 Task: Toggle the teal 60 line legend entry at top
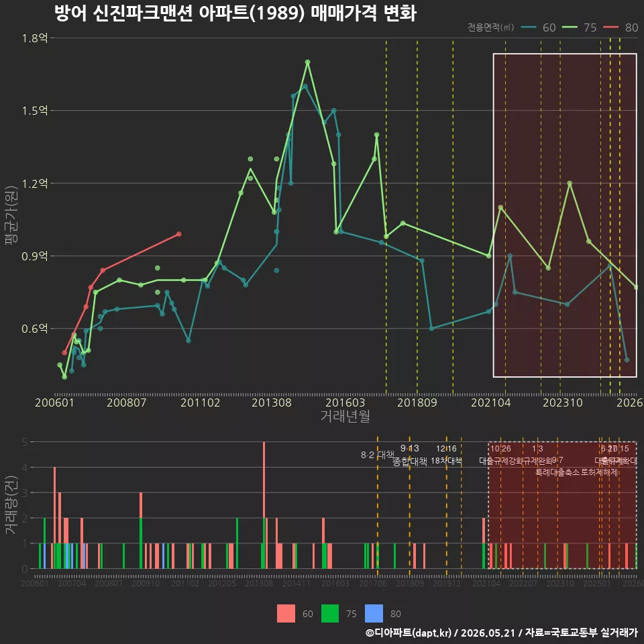[538, 28]
